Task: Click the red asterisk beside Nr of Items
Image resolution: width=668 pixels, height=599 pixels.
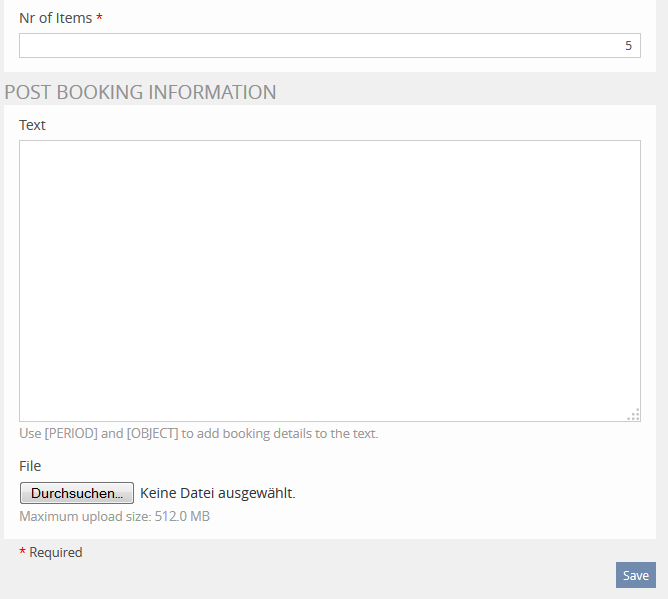Action: tap(100, 19)
